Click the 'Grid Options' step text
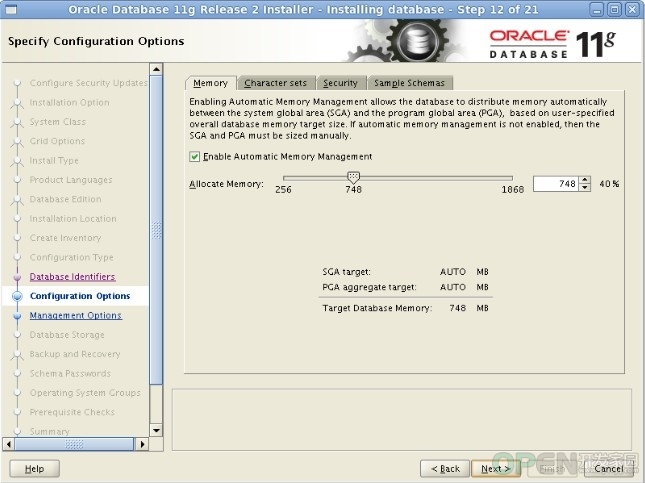The height and width of the screenshot is (483, 645). (x=57, y=141)
